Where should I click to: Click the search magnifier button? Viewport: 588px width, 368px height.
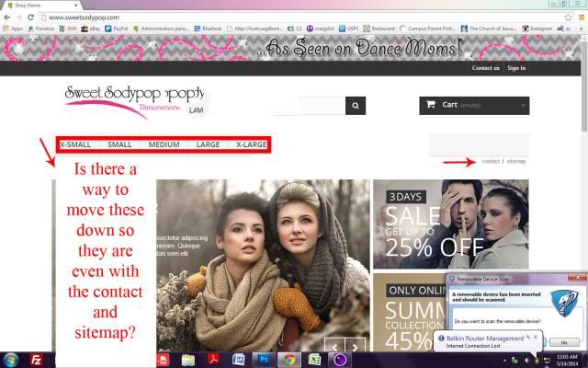pos(356,106)
